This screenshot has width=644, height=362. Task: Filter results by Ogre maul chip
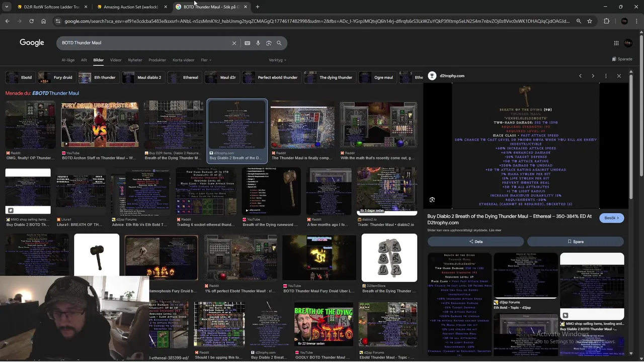pos(377,77)
